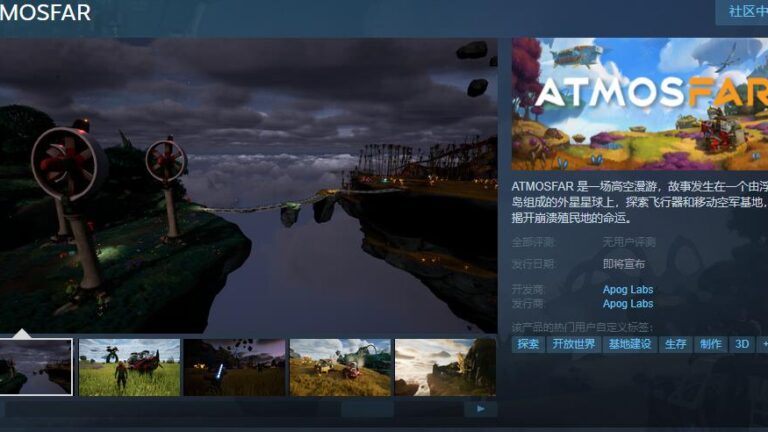This screenshot has height=432, width=768.
Task: Click the right arrow of thumbnail strip
Action: tap(480, 409)
